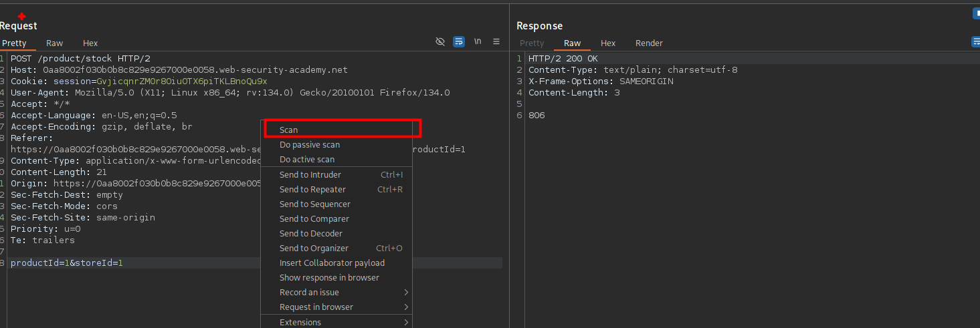The image size is (980, 328).
Task: Toggle the \n non-printable characters button
Action: pyautogui.click(x=478, y=41)
